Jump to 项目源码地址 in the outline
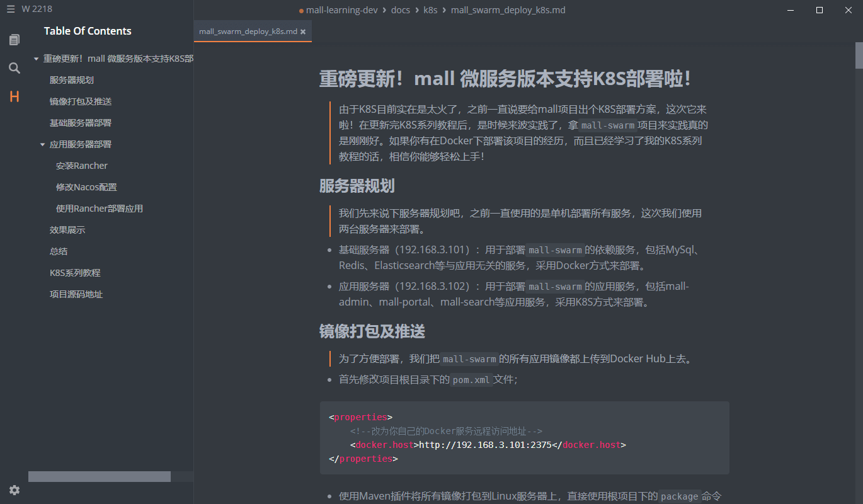Image resolution: width=863 pixels, height=504 pixels. click(x=76, y=294)
